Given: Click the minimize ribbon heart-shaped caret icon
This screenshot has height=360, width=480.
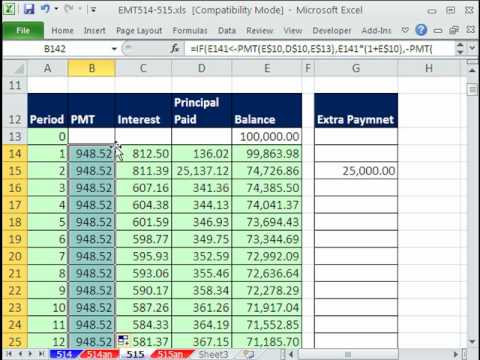Looking at the screenshot, I should coord(405,30).
